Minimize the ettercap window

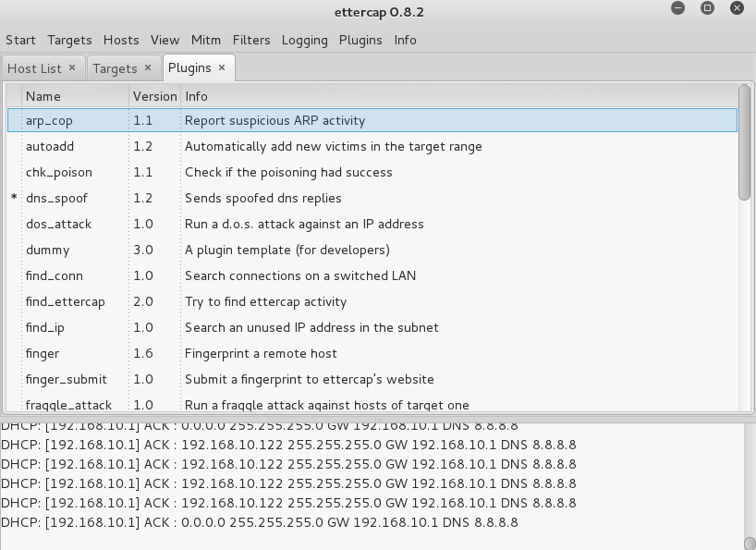[x=677, y=7]
